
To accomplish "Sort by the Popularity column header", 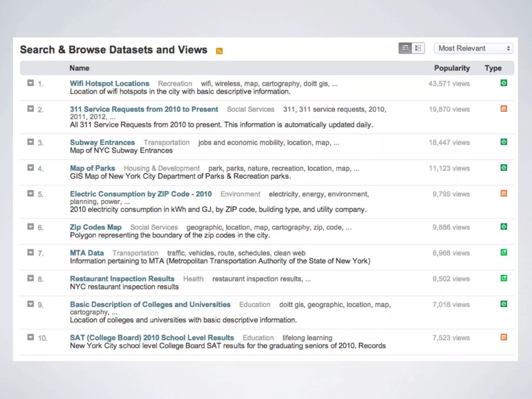I will point(452,68).
